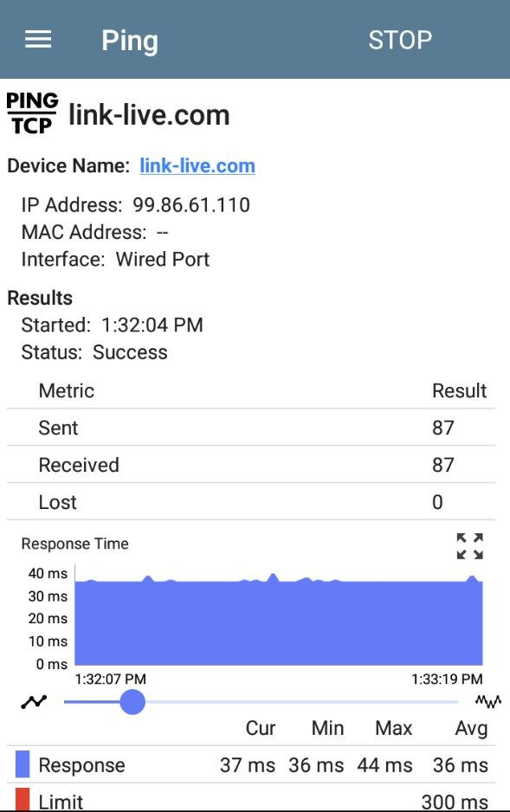The width and height of the screenshot is (510, 812).
Task: Stop the running ping test
Action: click(x=400, y=39)
